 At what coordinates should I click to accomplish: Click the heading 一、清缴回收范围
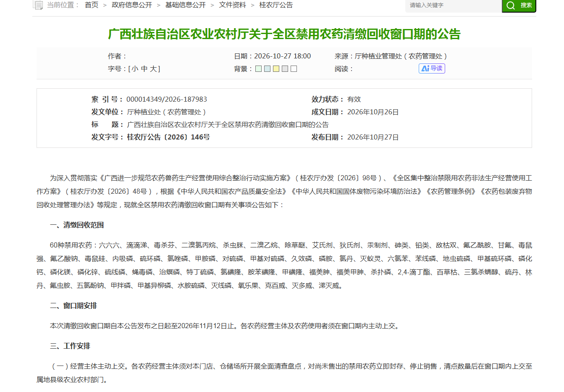[77, 225]
